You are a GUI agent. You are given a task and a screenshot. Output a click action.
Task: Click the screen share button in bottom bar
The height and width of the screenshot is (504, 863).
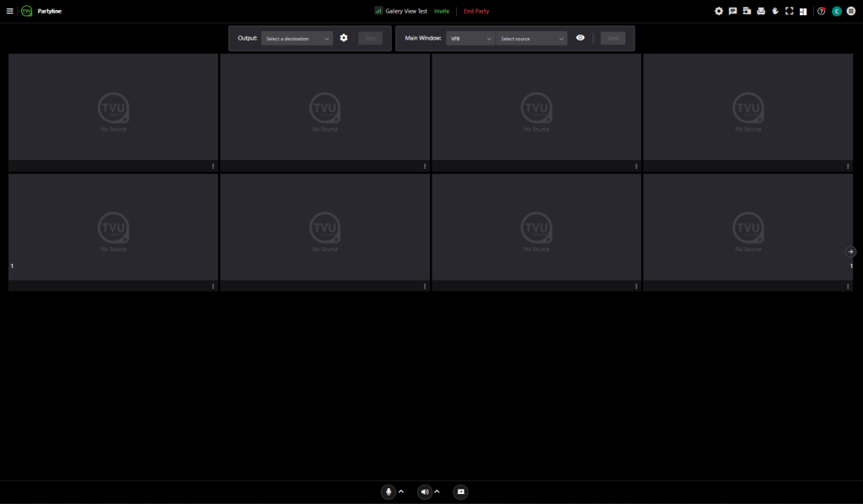[x=461, y=492]
